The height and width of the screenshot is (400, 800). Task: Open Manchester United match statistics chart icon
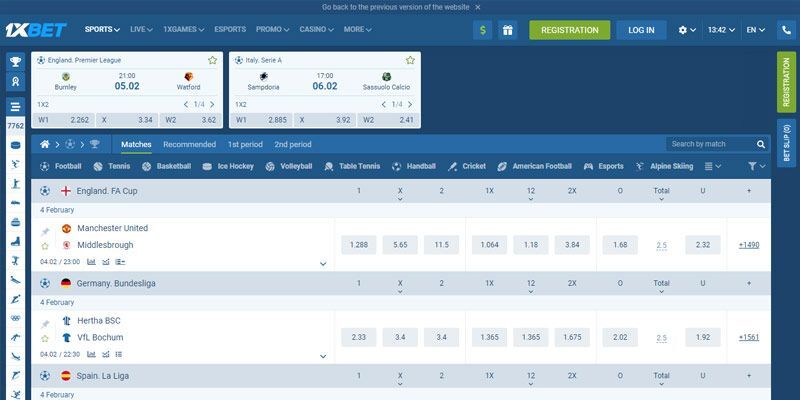point(91,262)
